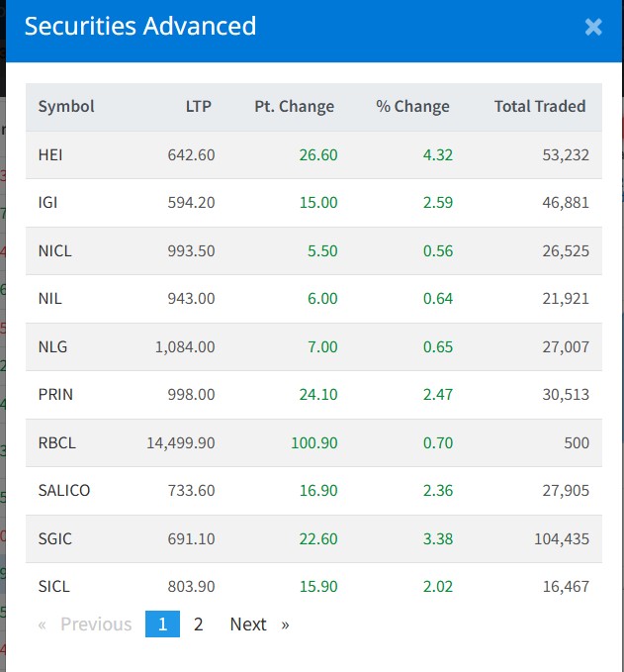This screenshot has width=624, height=672.
Task: Sort by LTP column header
Action: tap(198, 106)
